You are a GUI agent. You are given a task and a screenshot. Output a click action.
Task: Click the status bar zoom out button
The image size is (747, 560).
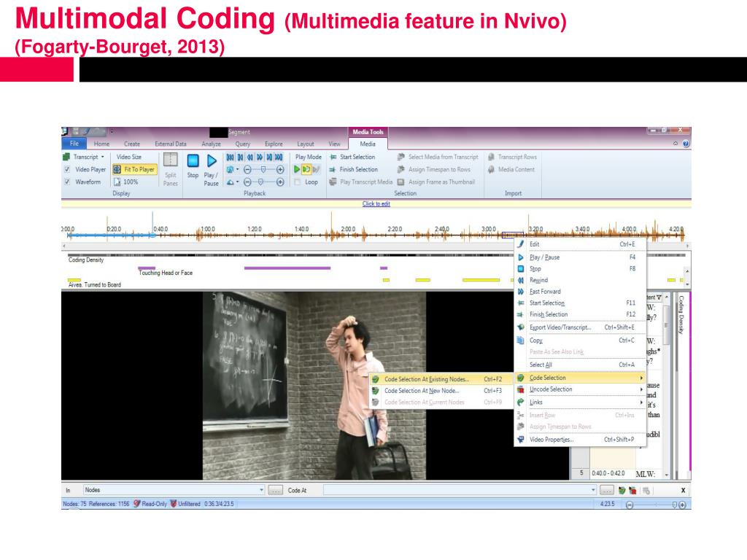[630, 505]
